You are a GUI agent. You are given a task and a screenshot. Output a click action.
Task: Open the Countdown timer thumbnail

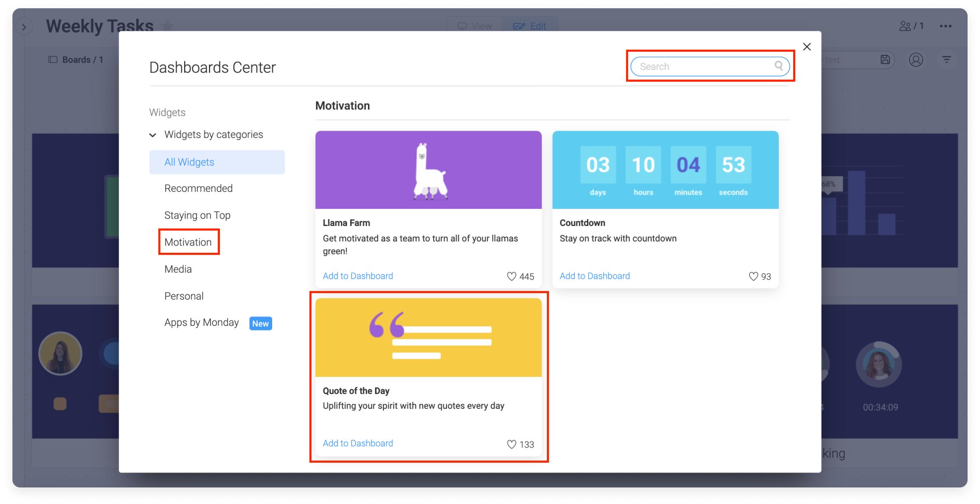pos(665,170)
